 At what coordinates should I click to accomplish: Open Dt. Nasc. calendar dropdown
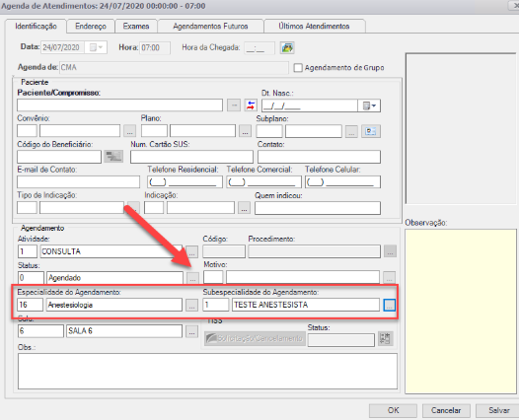coord(369,105)
